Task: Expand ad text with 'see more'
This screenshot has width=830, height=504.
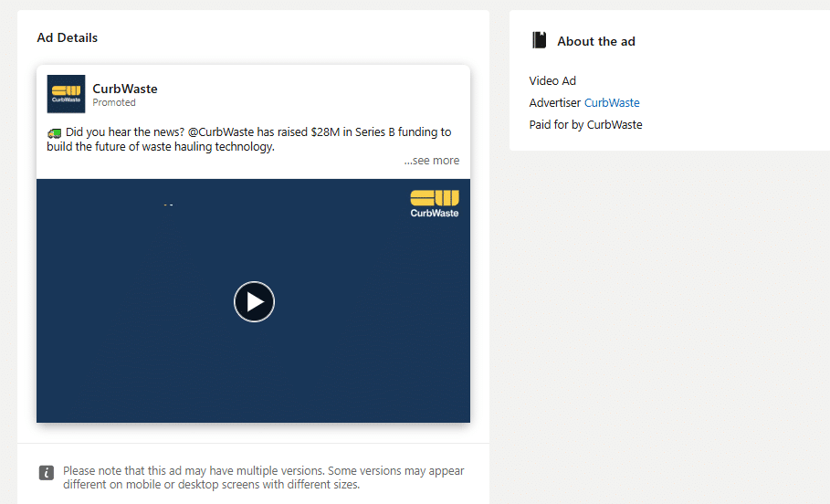Action: 432,161
